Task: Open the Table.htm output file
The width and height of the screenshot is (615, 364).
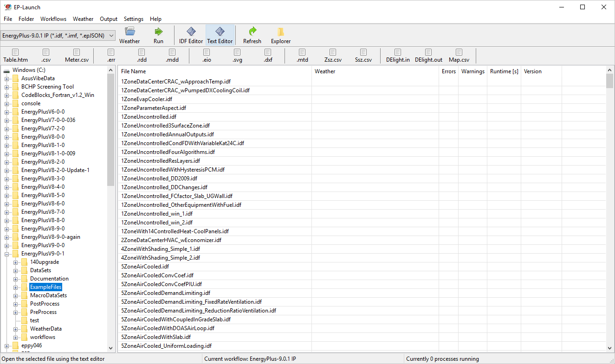Action: pos(15,56)
